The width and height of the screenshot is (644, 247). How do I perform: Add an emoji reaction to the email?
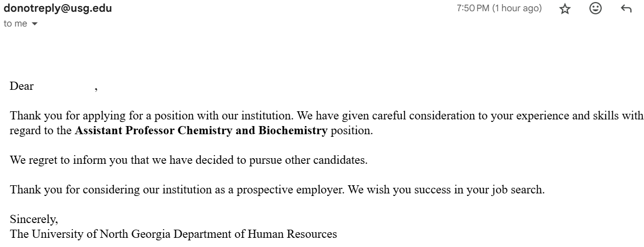[x=595, y=9]
